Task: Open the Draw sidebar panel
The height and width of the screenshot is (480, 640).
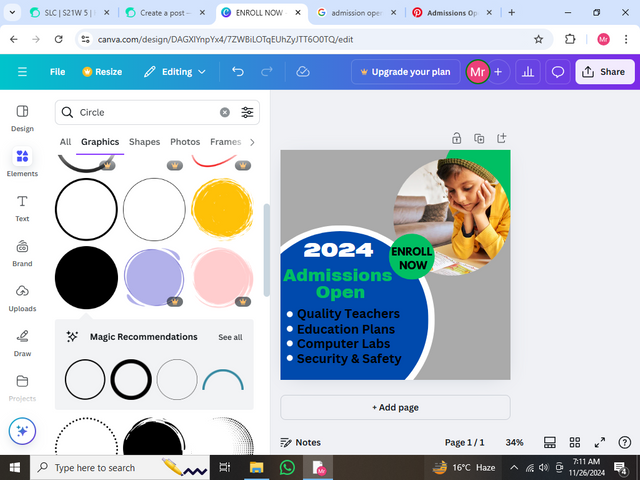Action: pos(22,343)
